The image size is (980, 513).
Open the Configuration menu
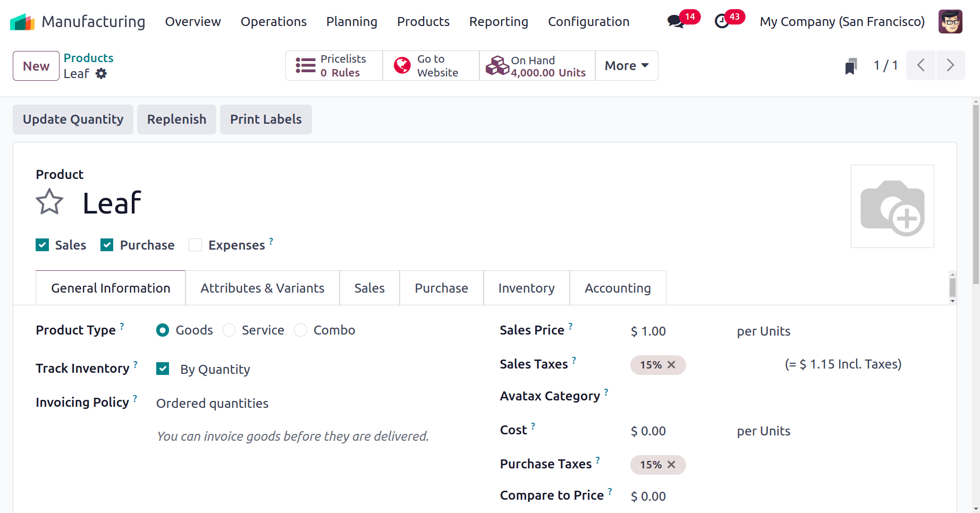tap(588, 22)
